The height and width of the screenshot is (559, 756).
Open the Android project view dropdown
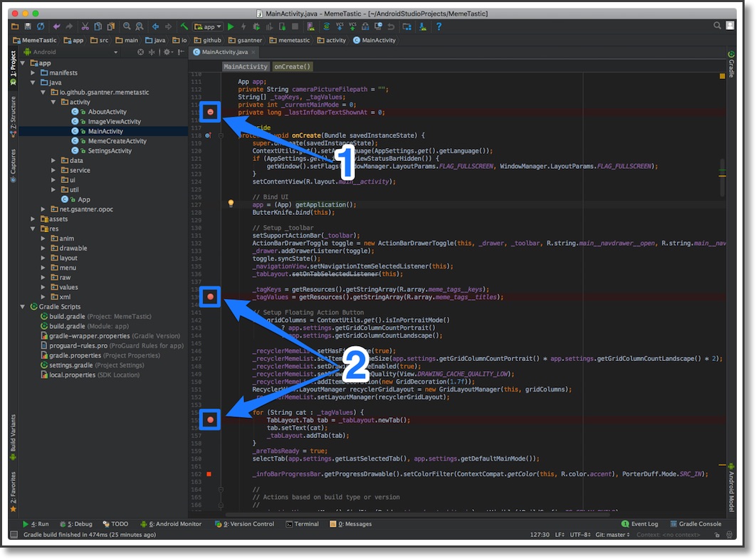coord(71,52)
